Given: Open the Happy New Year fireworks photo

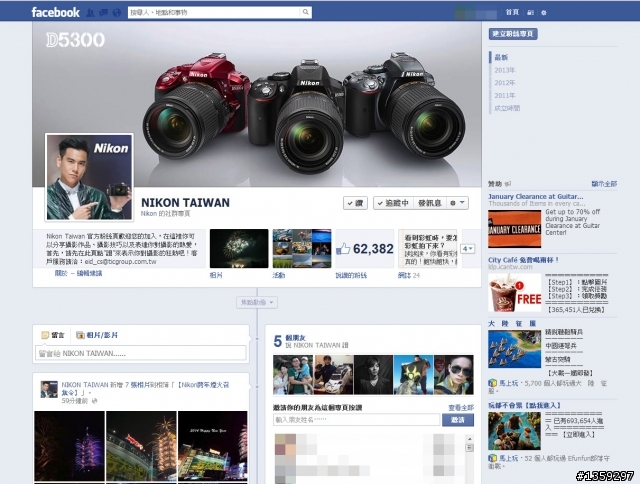Looking at the screenshot, I should (x=213, y=446).
